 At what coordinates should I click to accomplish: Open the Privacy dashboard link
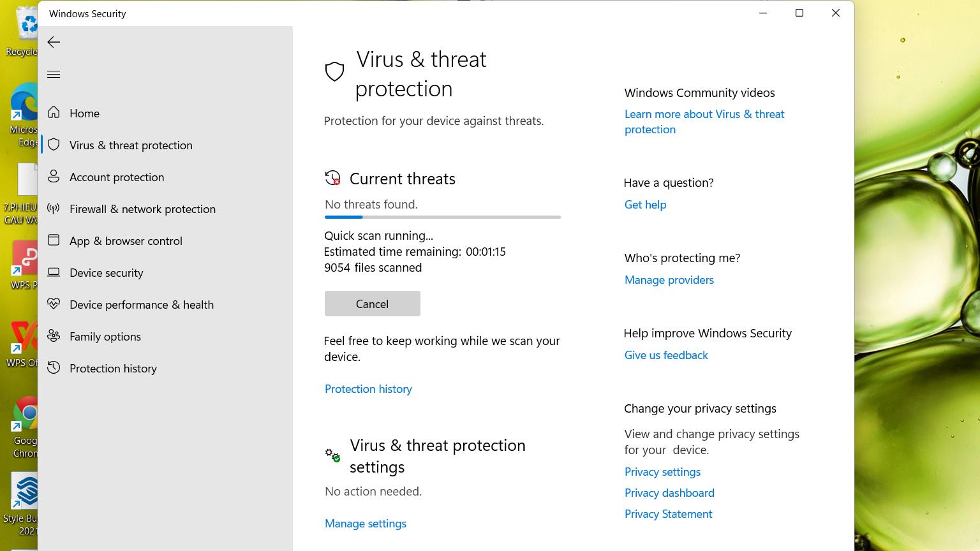pyautogui.click(x=669, y=493)
